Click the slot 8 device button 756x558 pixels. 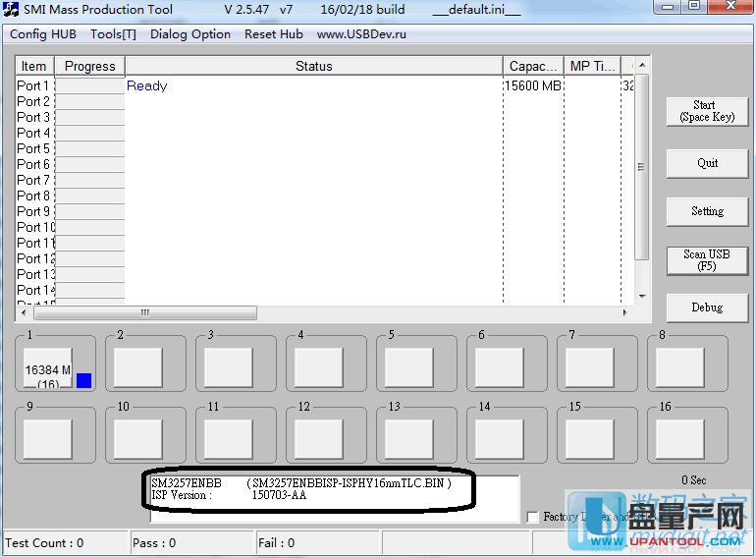(x=679, y=368)
